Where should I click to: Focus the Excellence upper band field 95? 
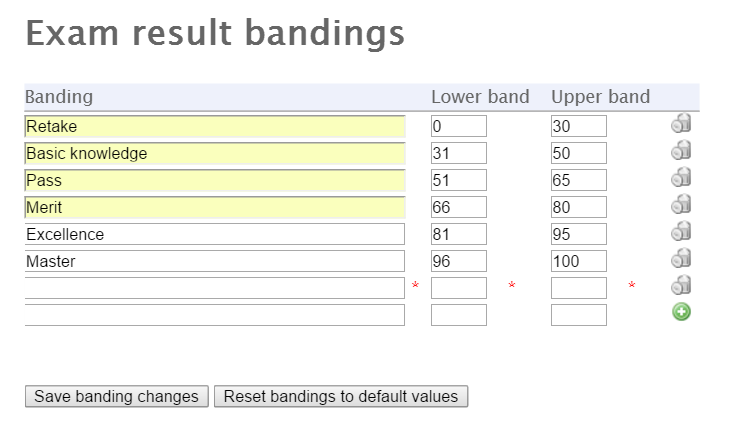[x=578, y=235]
